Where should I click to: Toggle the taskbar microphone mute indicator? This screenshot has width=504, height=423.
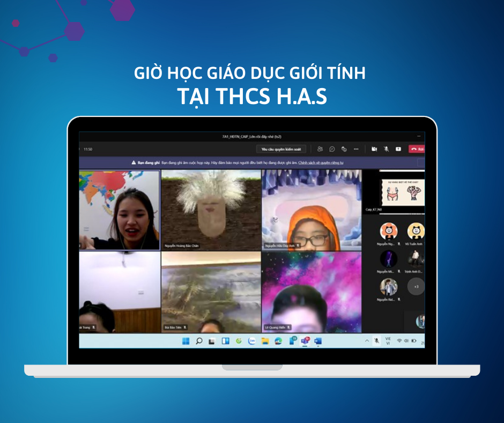[x=377, y=341]
